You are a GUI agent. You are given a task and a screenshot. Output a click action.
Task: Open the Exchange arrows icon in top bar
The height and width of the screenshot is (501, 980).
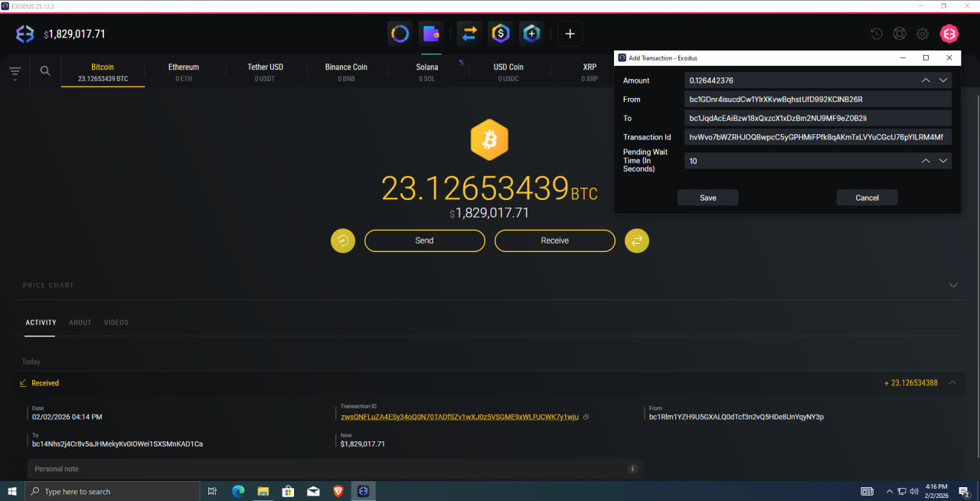tap(469, 34)
